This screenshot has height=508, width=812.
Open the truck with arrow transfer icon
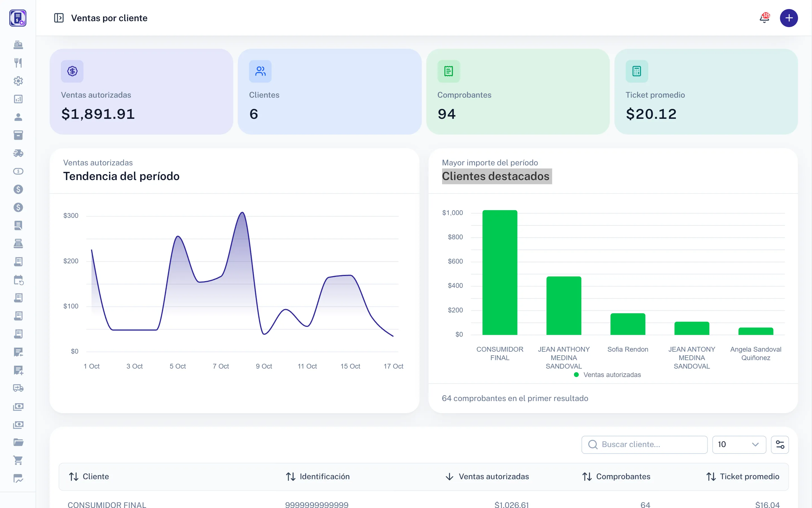pyautogui.click(x=18, y=388)
